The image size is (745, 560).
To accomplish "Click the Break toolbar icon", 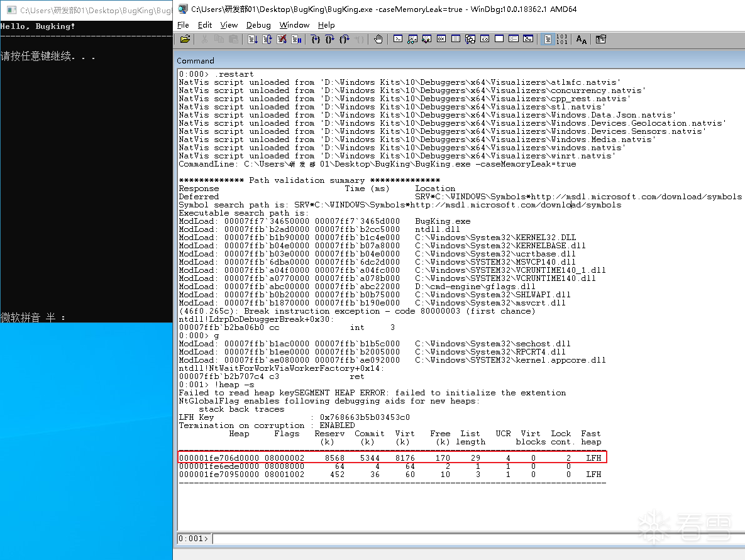I will [297, 40].
